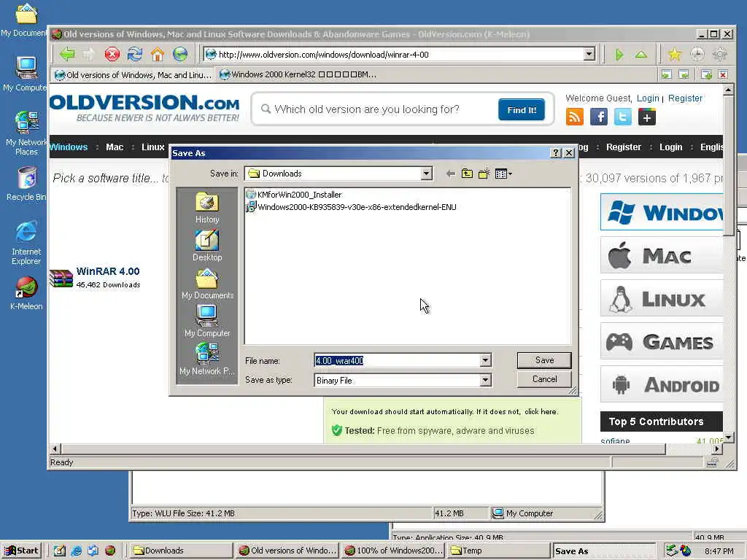
Task: Open the Mac category banner
Action: (662, 256)
